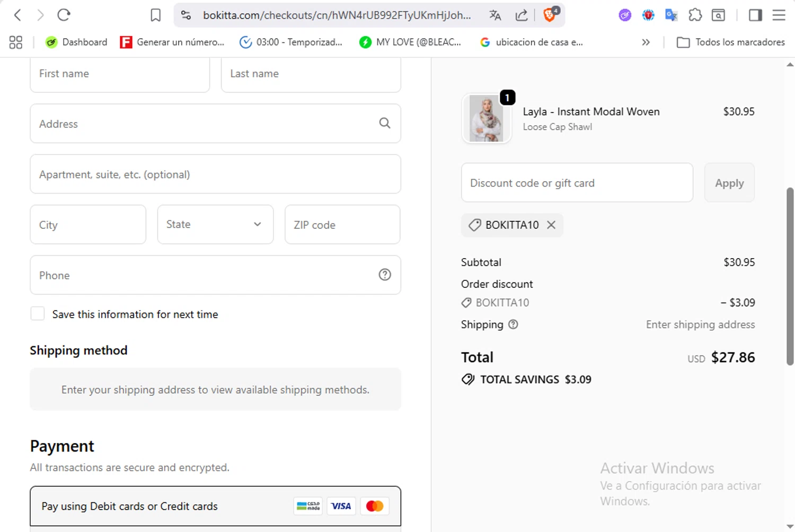Click the address search magnifier icon
This screenshot has width=795, height=532.
tap(385, 123)
